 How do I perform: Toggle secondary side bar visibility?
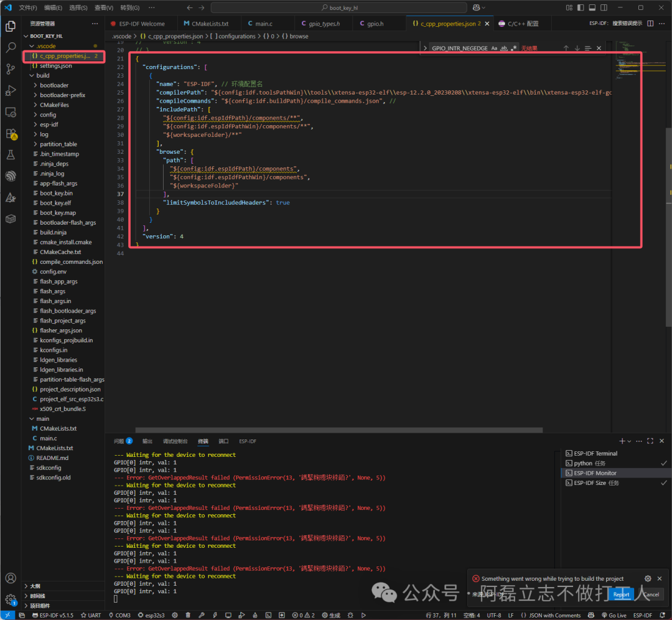tap(604, 7)
